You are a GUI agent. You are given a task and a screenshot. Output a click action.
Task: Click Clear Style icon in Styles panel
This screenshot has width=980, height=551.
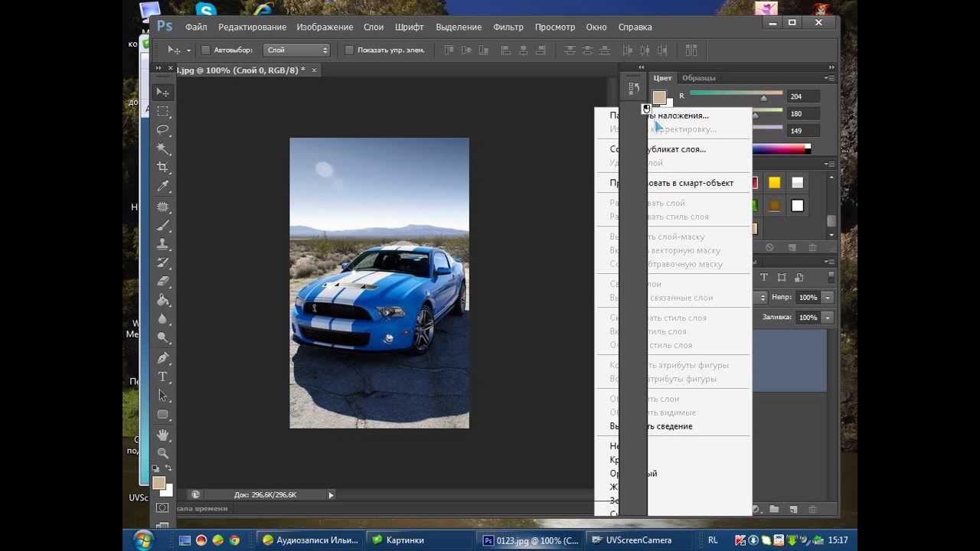point(769,247)
